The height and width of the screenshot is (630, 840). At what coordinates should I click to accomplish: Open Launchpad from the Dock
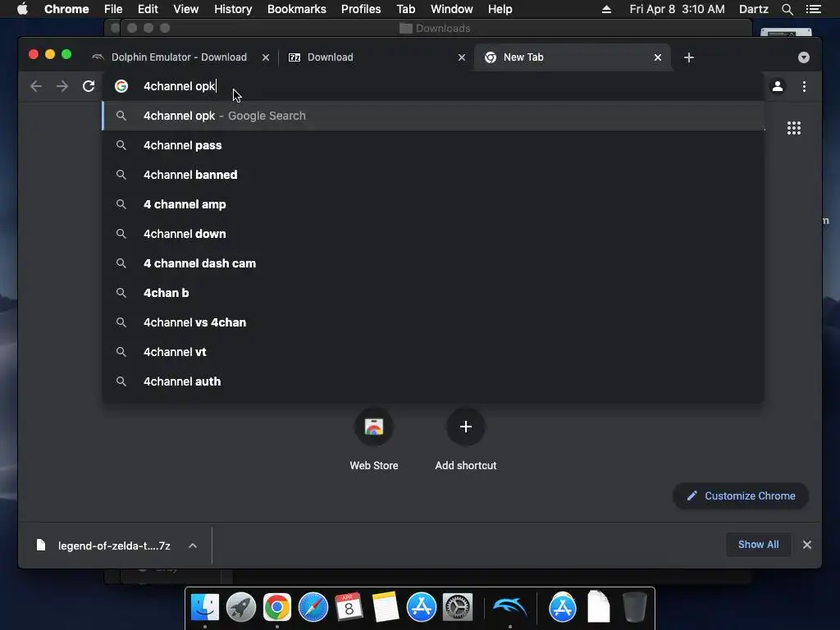pos(241,608)
